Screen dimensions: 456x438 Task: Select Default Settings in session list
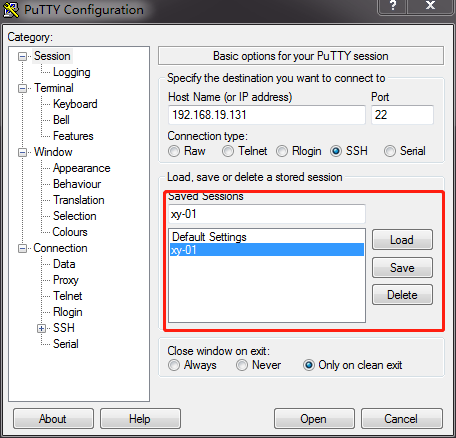pyautogui.click(x=266, y=237)
